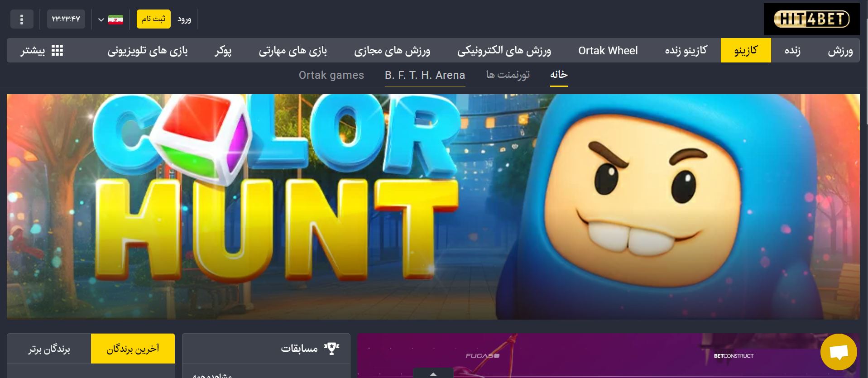Switch to the B. F. T. H. Arena tab
This screenshot has height=378, width=868.
425,75
